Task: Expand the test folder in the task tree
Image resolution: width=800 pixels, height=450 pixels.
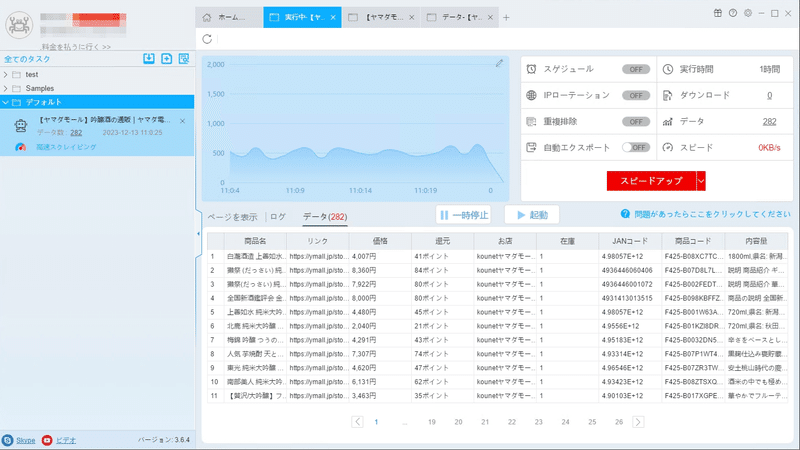Action: [6, 74]
